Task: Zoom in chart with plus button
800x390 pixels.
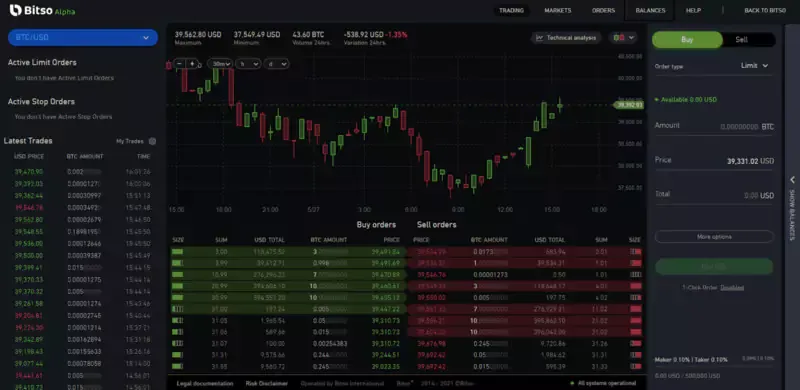Action: [192, 64]
